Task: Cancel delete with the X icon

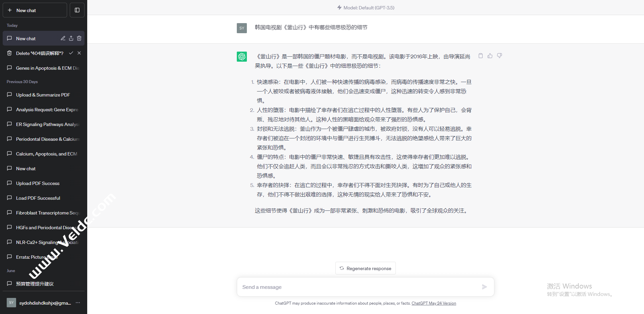Action: click(79, 53)
